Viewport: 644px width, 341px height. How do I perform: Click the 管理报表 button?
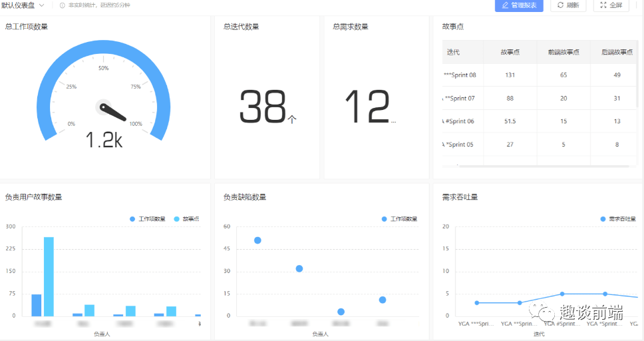(519, 5)
